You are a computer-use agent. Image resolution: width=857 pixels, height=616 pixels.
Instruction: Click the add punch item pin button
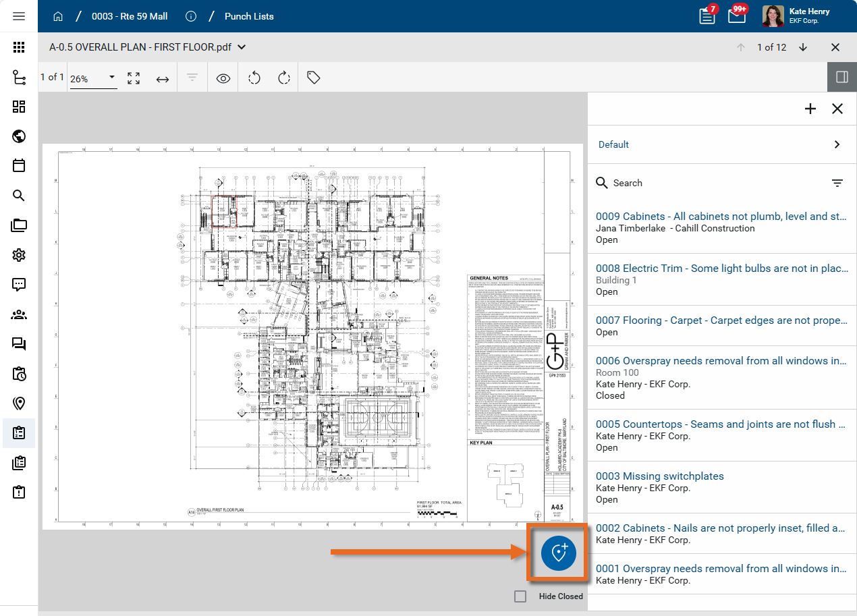tap(558, 553)
